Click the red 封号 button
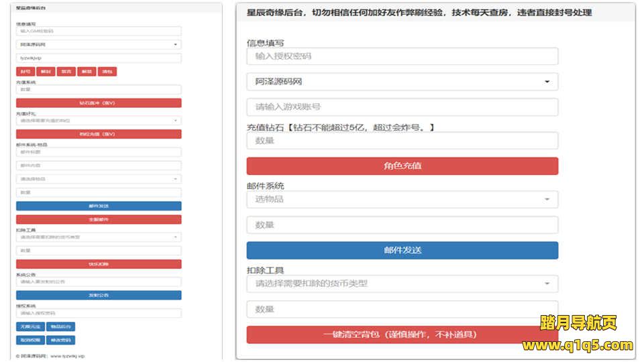The width and height of the screenshot is (644, 362). (25, 71)
